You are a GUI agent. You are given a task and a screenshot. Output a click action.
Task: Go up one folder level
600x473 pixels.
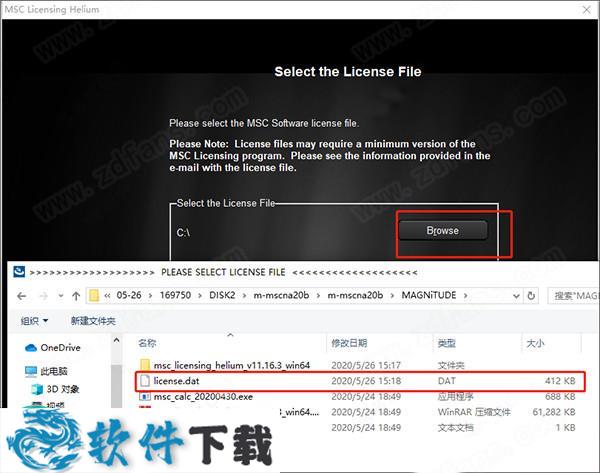76,296
